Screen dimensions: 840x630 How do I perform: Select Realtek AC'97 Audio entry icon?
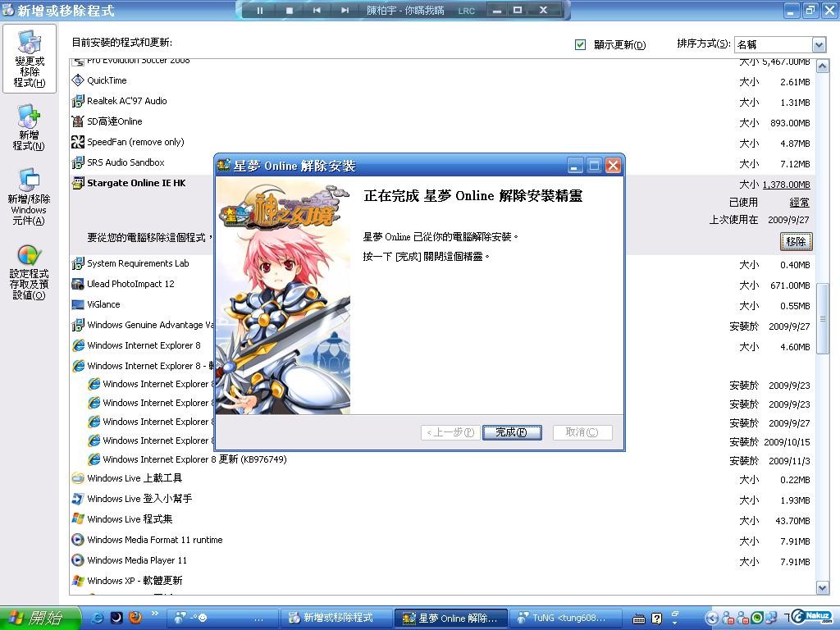click(x=78, y=101)
